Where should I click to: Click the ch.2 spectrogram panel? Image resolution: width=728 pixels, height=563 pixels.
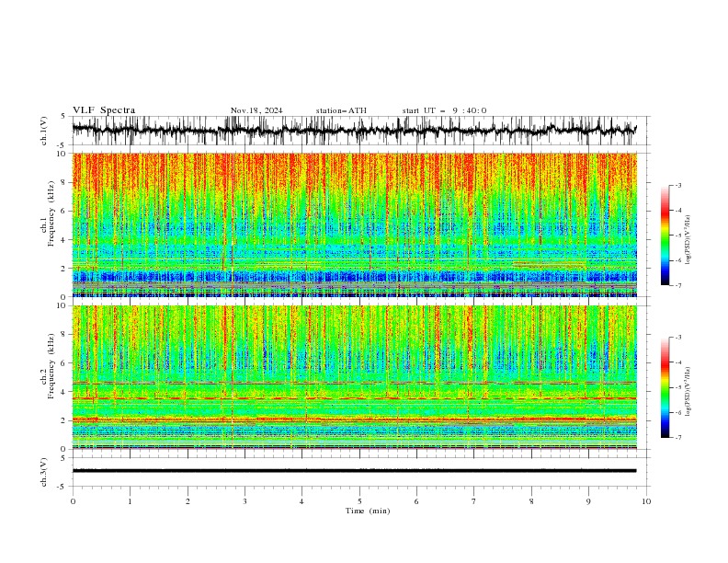(x=355, y=377)
